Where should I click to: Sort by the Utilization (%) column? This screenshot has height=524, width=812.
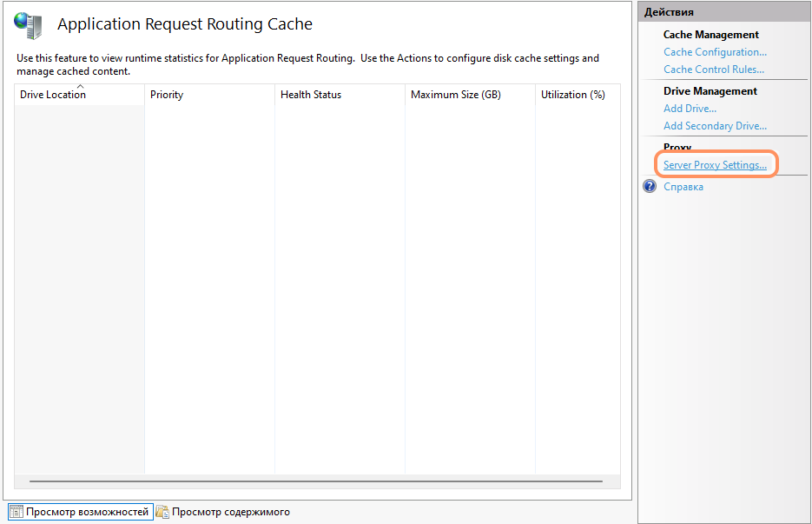tap(572, 95)
